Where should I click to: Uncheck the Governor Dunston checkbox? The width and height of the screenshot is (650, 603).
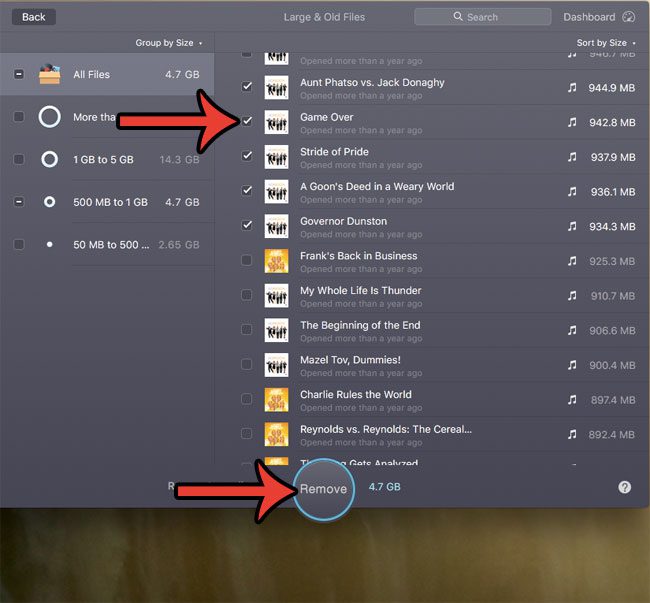coord(247,226)
